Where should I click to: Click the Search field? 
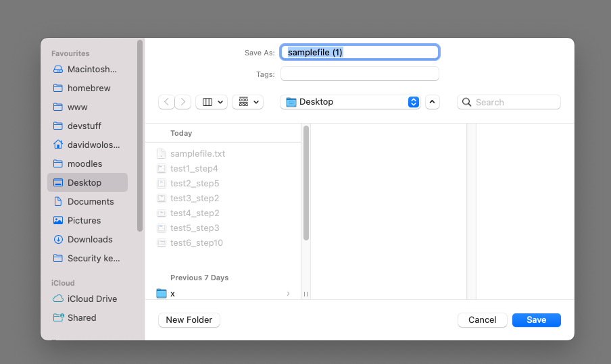click(x=509, y=102)
